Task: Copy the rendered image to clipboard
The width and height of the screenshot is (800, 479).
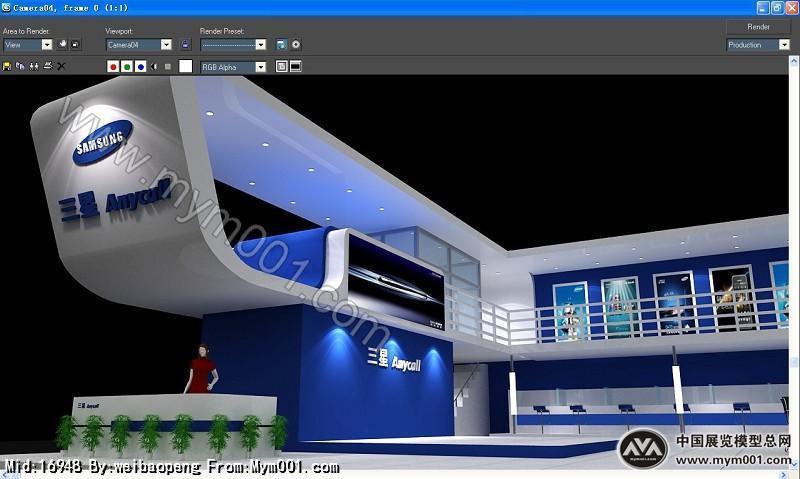Action: point(20,66)
